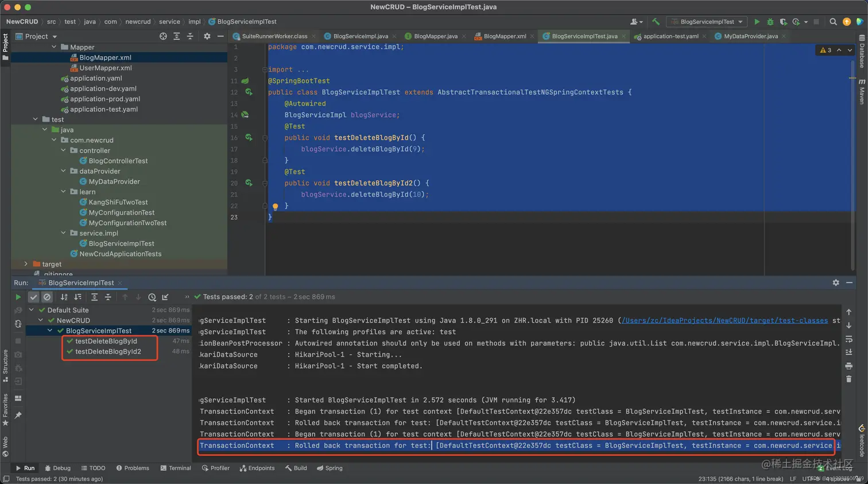Sort test results by duration
This screenshot has width=868, height=484.
[77, 297]
